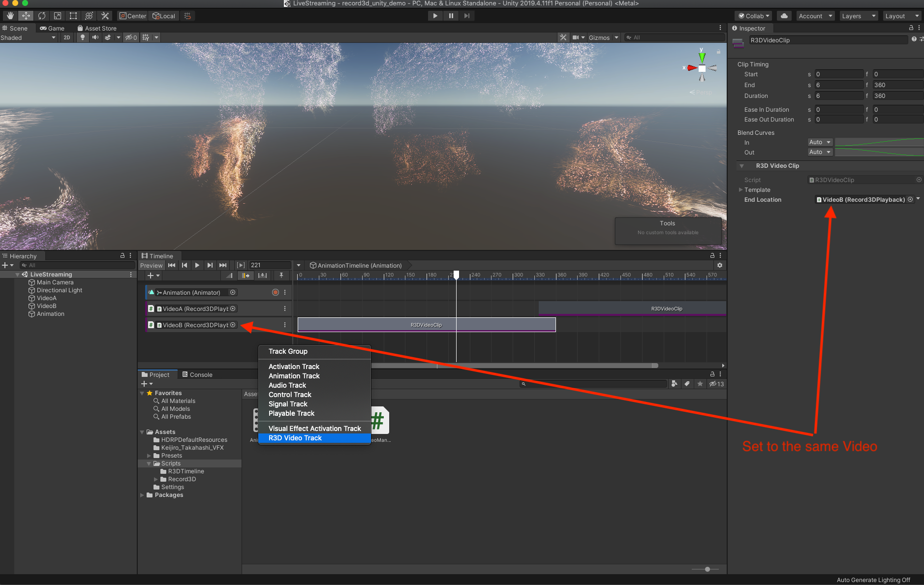Open Animation track options menu
The width and height of the screenshot is (924, 585).
point(285,292)
